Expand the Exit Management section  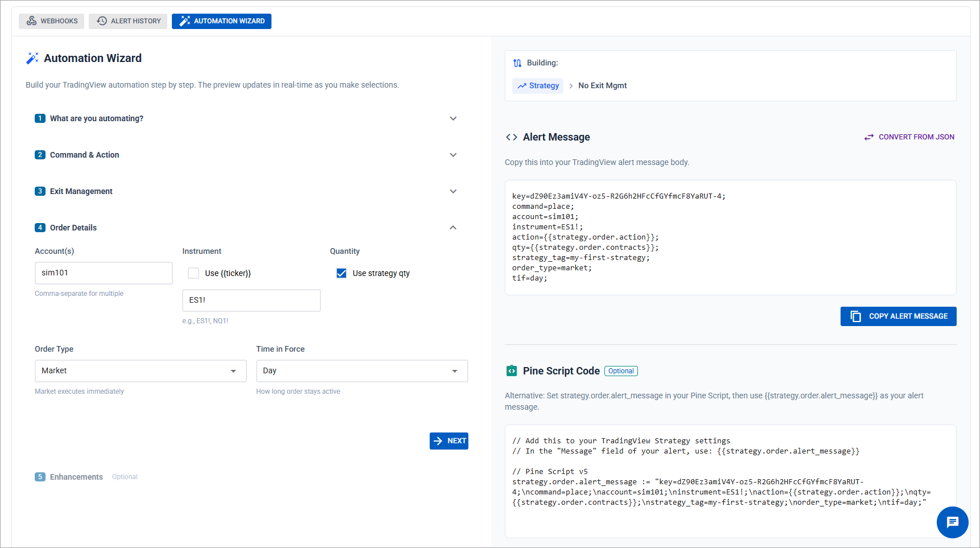pos(453,191)
